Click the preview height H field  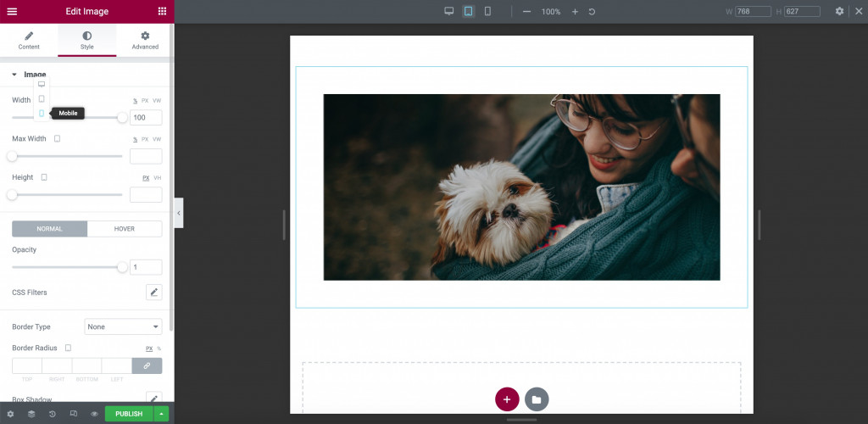click(802, 11)
